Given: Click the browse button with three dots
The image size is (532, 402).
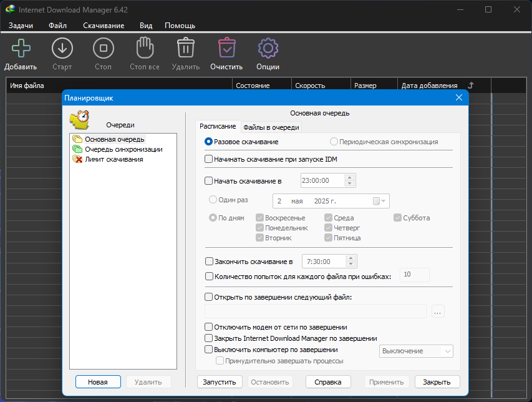Looking at the screenshot, I should pos(438,311).
